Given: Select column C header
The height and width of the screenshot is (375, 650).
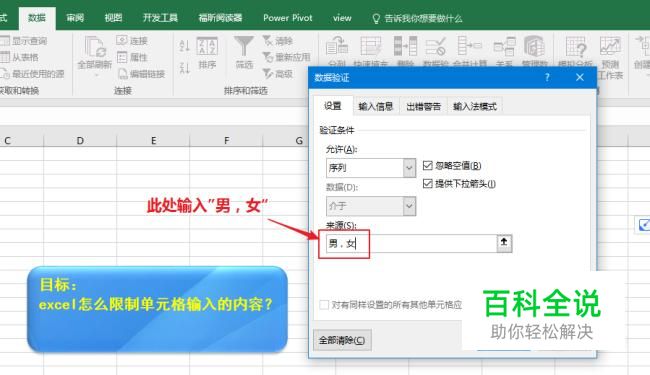Looking at the screenshot, I should pyautogui.click(x=22, y=141).
